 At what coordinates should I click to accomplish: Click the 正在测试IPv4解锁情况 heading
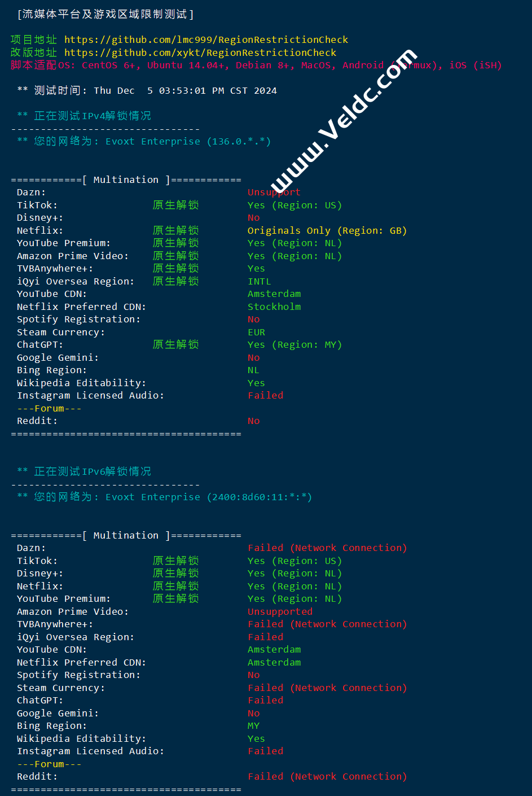pos(92,116)
